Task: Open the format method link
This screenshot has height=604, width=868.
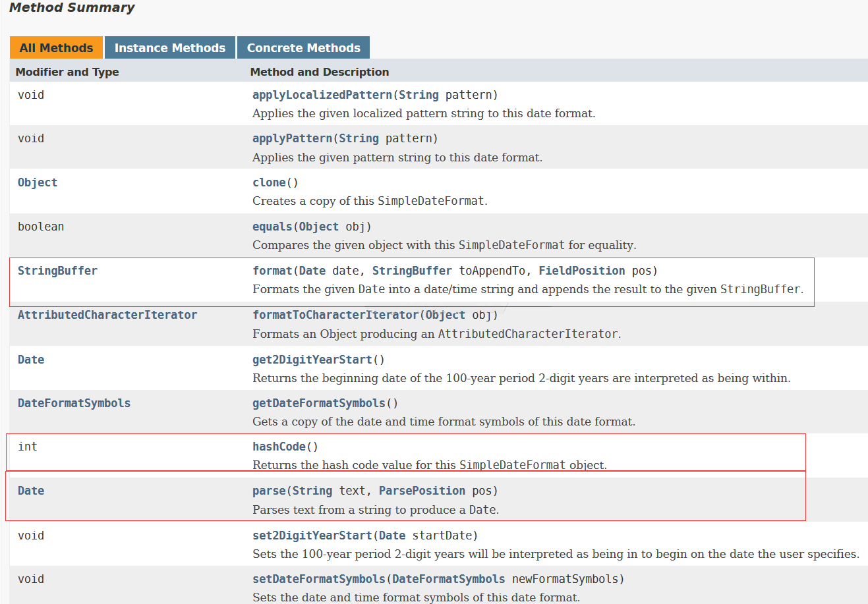Action: pos(272,271)
